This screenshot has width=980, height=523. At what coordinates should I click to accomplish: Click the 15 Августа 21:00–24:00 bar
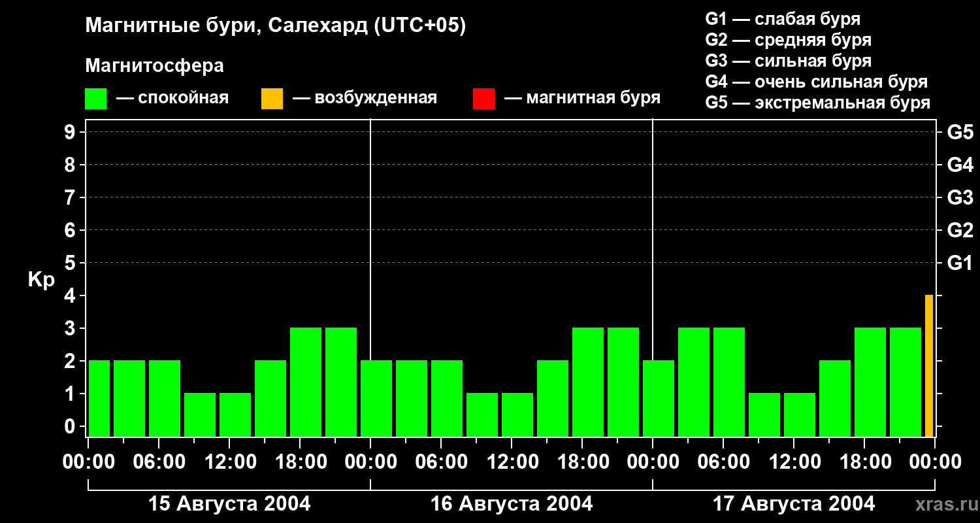click(x=341, y=382)
